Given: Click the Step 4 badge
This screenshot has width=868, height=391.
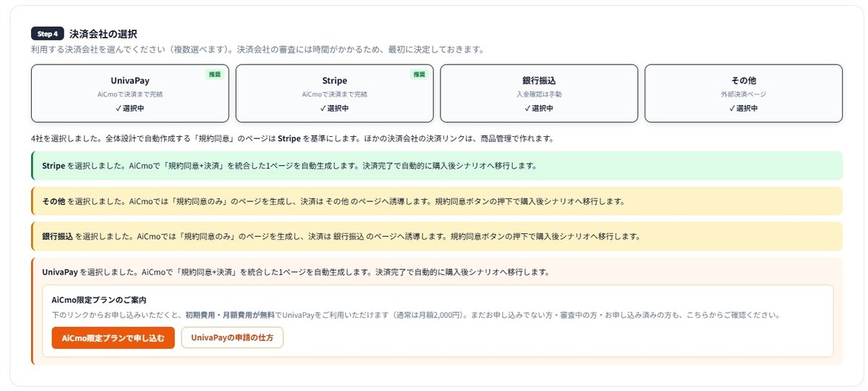Looking at the screenshot, I should (x=48, y=34).
